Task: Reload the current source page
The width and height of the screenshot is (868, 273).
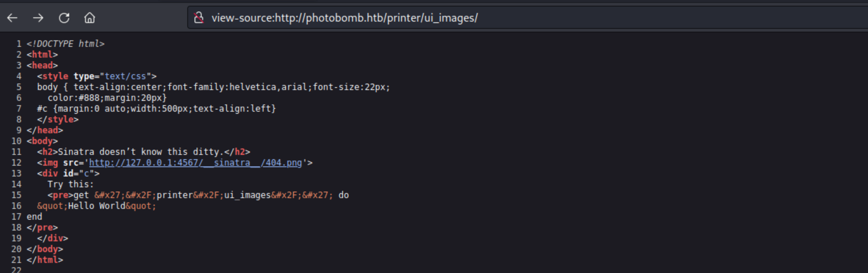Action: (x=64, y=18)
